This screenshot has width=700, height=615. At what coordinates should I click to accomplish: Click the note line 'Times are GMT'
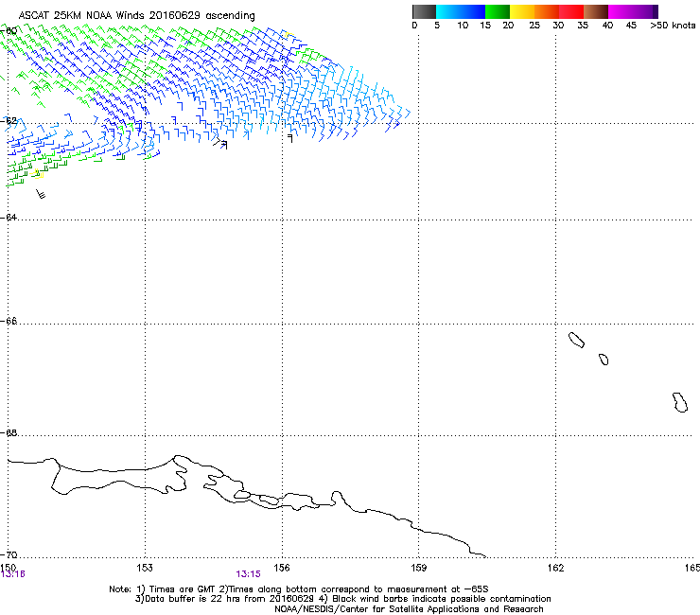[x=183, y=589]
